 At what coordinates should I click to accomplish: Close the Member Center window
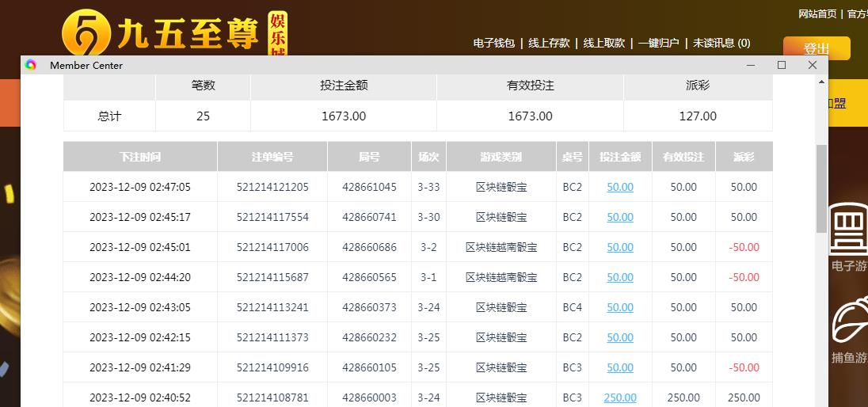[812, 65]
